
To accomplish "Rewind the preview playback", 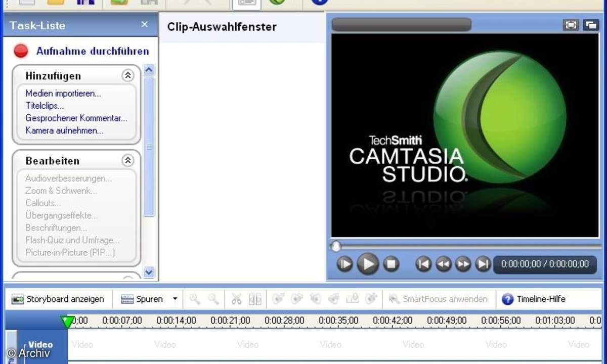I will pos(444,263).
